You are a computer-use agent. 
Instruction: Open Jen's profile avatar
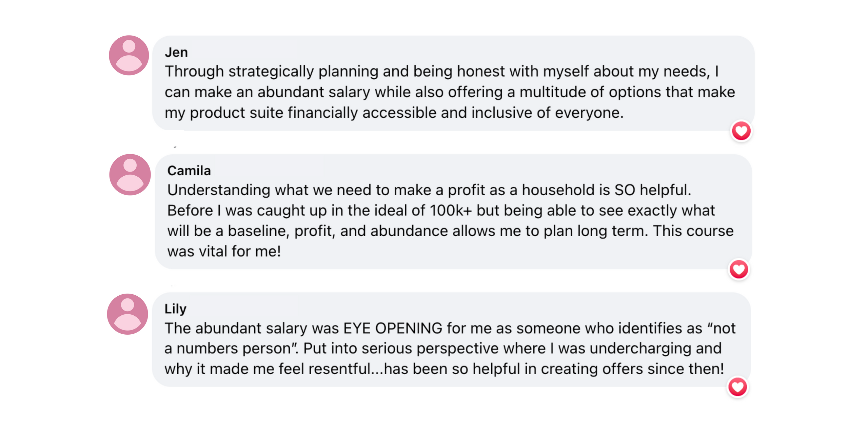(129, 55)
